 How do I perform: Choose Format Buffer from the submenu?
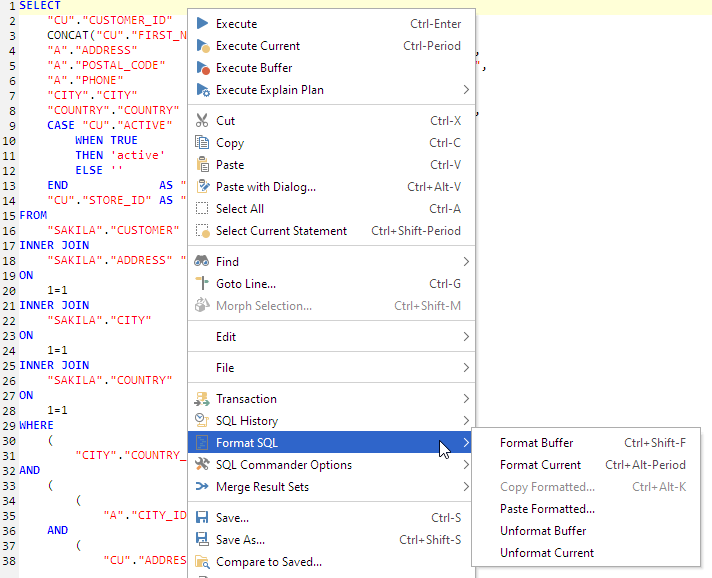point(536,443)
